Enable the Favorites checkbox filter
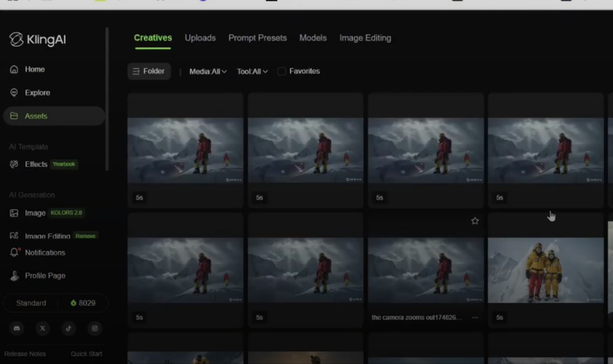This screenshot has width=613, height=364. click(x=282, y=71)
